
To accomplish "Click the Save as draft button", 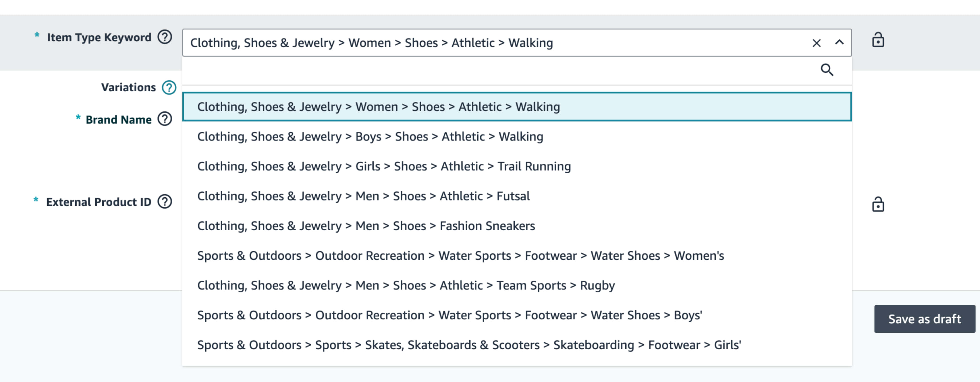I will point(925,319).
